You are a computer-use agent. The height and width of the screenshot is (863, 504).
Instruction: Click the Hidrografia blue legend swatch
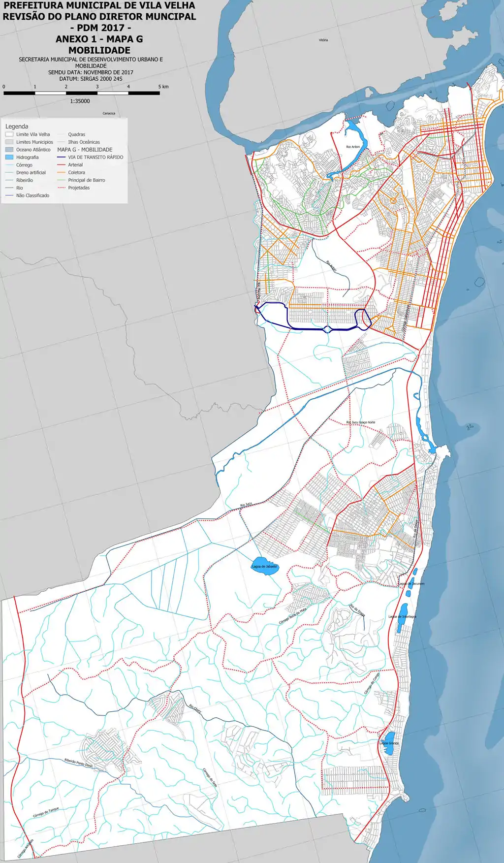click(x=9, y=158)
